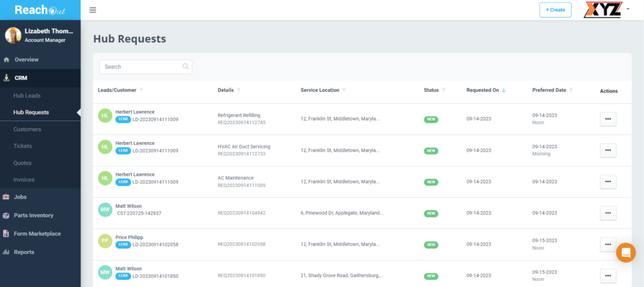644x287 pixels.
Task: Open actions menu for AC Maintenance request
Action: [608, 181]
